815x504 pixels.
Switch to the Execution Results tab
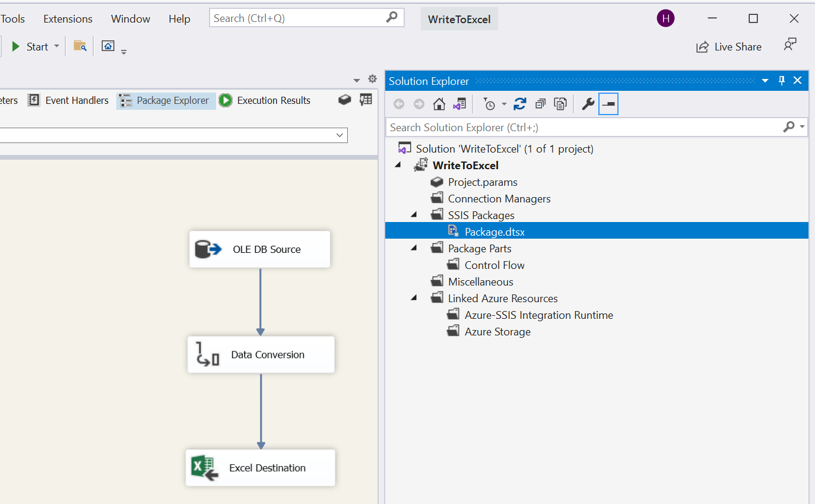(x=265, y=100)
